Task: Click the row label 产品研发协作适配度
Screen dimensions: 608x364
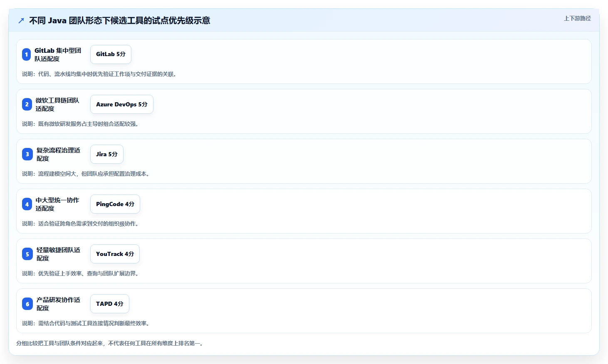Action: point(59,304)
